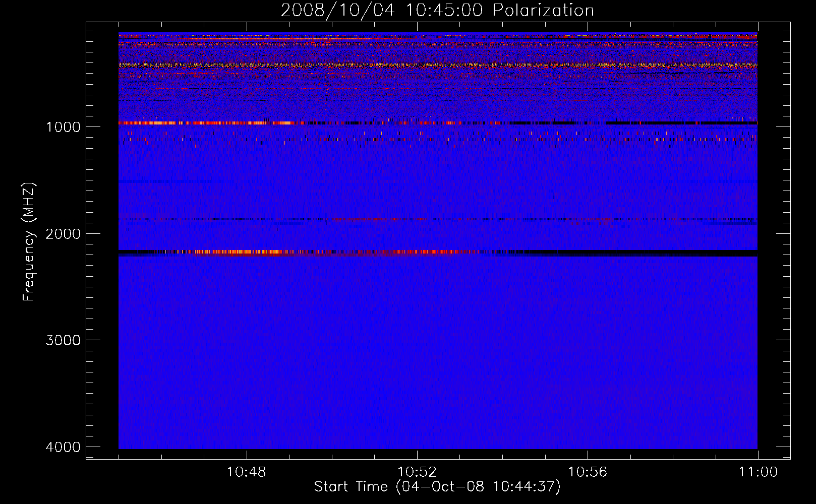This screenshot has width=816, height=504.
Task: Click the 10:56 time tick label
Action: point(588,472)
